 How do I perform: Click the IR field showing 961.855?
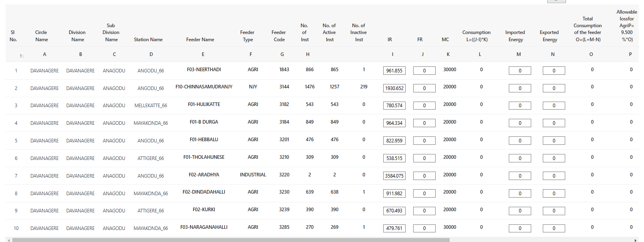coord(394,71)
